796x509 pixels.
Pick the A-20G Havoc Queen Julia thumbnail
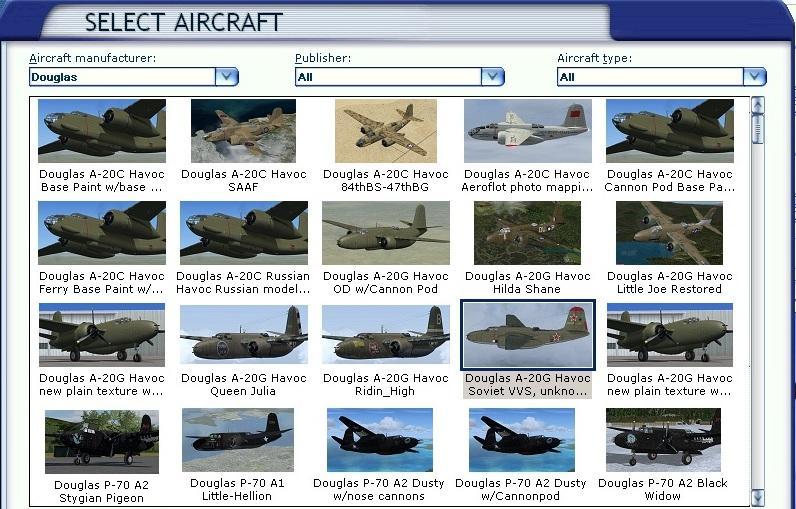tap(244, 335)
